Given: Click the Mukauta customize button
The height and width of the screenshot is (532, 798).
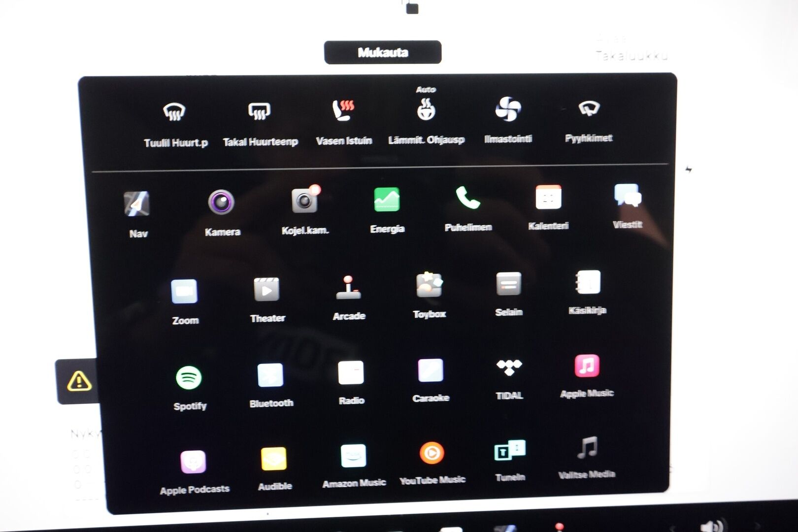Looking at the screenshot, I should point(383,53).
